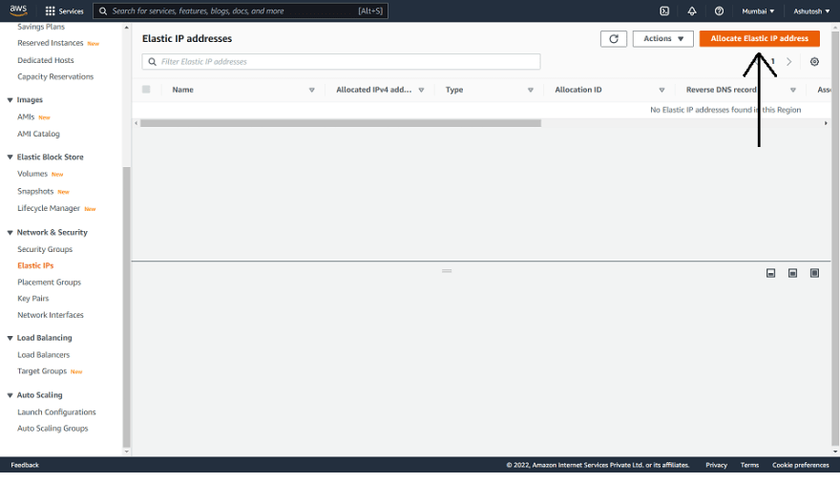840x504 pixels.
Task: Expand details pane to full height
Action: [814, 273]
